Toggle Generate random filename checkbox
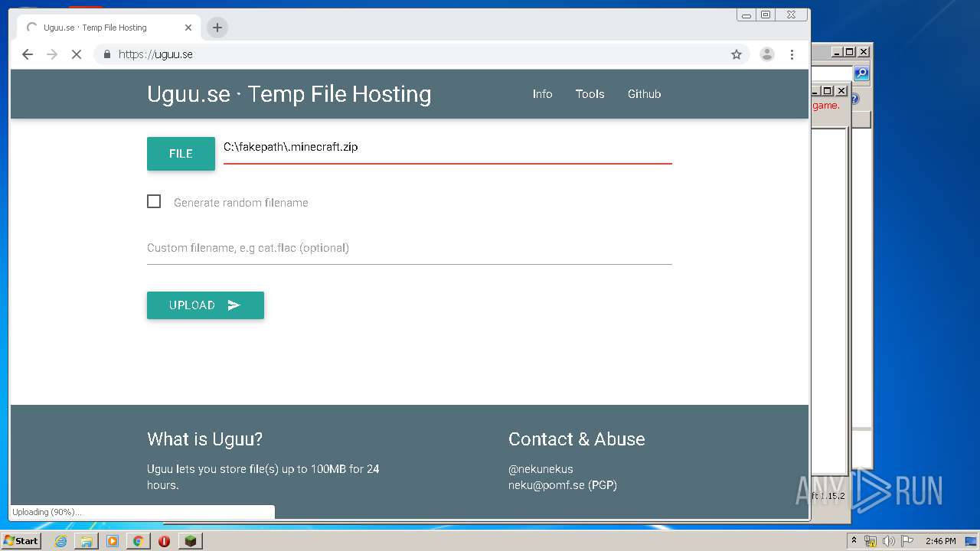Image resolution: width=980 pixels, height=551 pixels. (154, 201)
